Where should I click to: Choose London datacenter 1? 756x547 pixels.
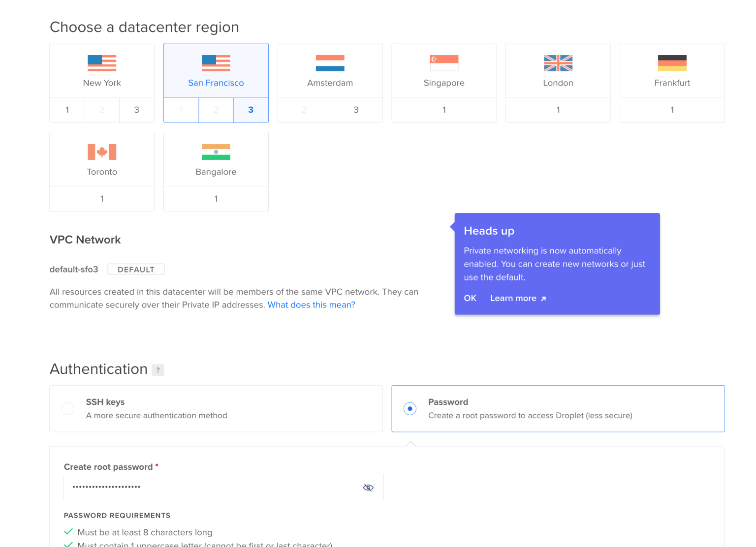click(558, 110)
